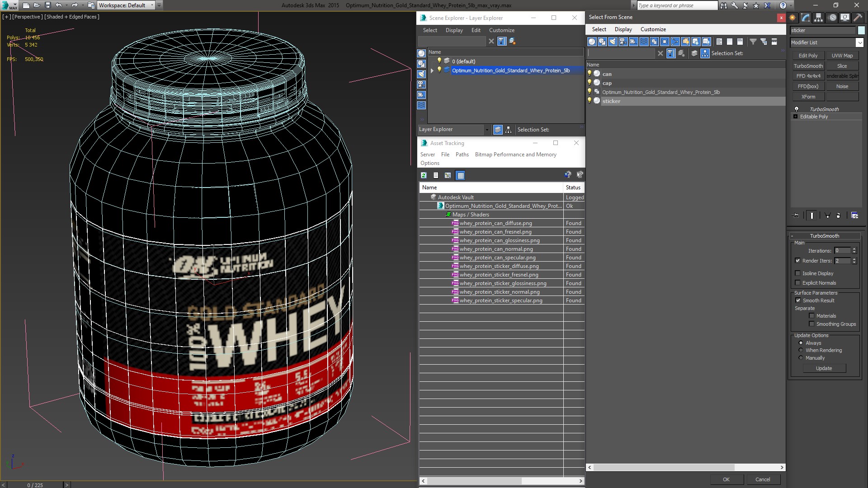The image size is (868, 488).
Task: Open the Motion command panel tab
Action: 832,18
